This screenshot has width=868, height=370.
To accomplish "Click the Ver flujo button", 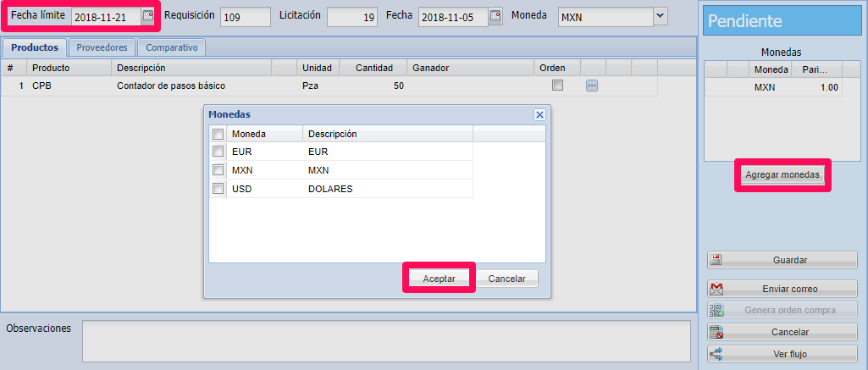I will (x=782, y=354).
